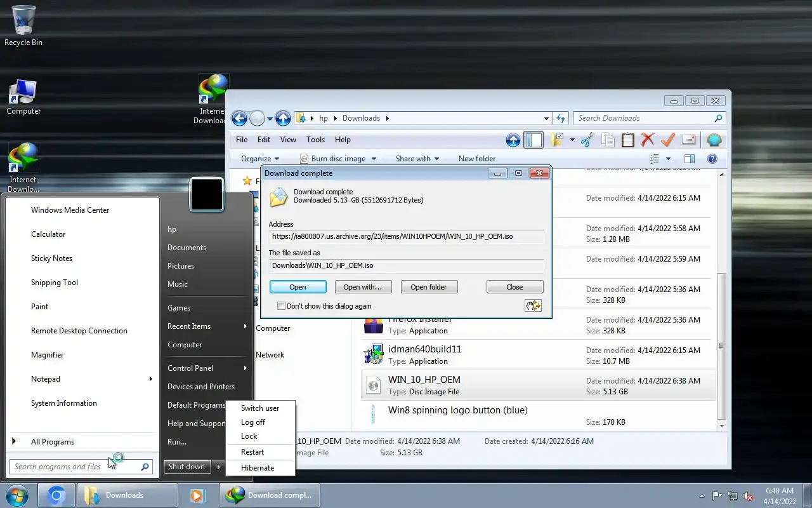Click the IDM drag-and-drop icon in dialog
812x508 pixels.
coord(533,305)
